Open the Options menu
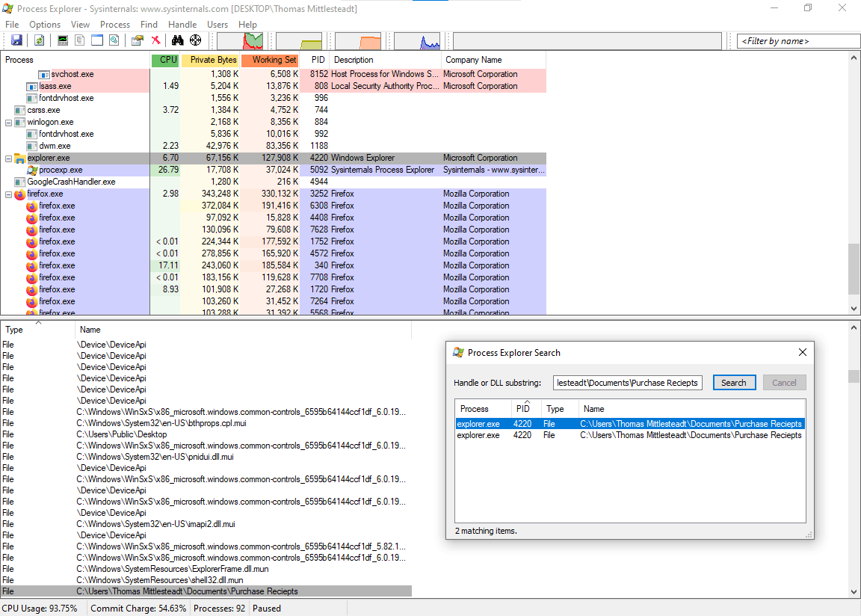The width and height of the screenshot is (861, 616). coord(45,25)
